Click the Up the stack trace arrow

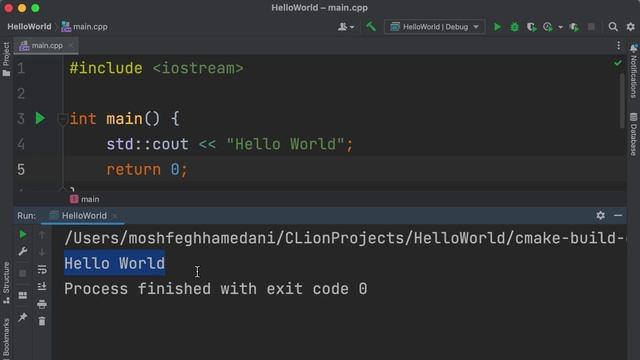42,234
